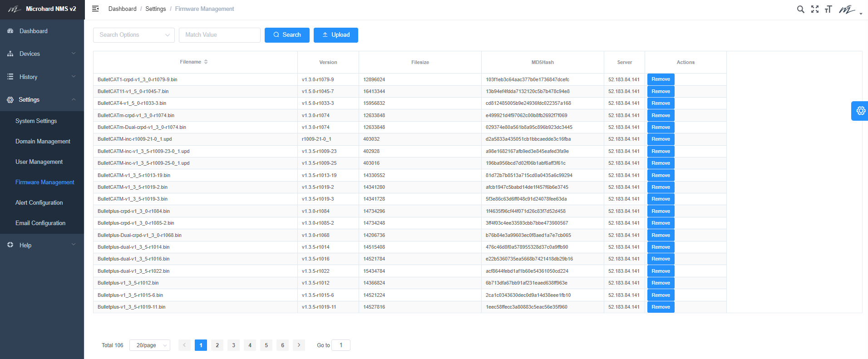Click Dashboard gauge icon in sidebar
The image size is (868, 359).
[x=10, y=31]
